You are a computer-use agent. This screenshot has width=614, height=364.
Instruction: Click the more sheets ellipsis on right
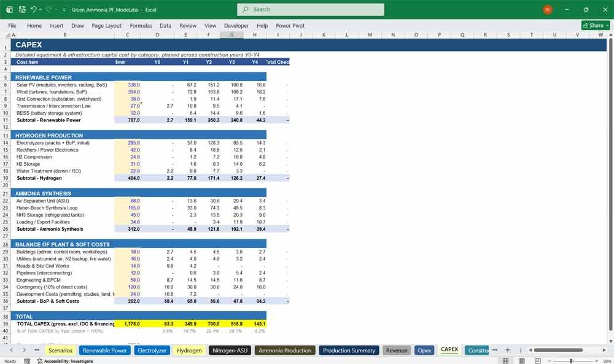point(495,350)
